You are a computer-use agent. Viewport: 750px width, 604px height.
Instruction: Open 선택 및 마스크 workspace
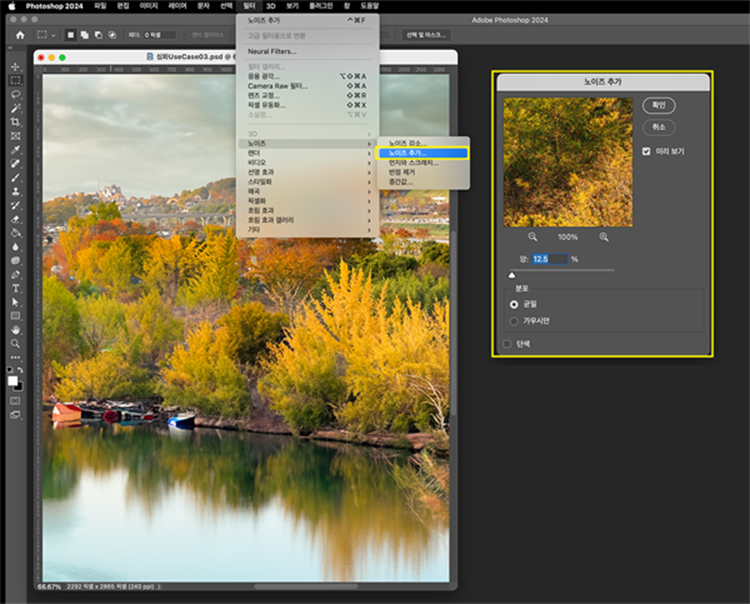tap(426, 35)
